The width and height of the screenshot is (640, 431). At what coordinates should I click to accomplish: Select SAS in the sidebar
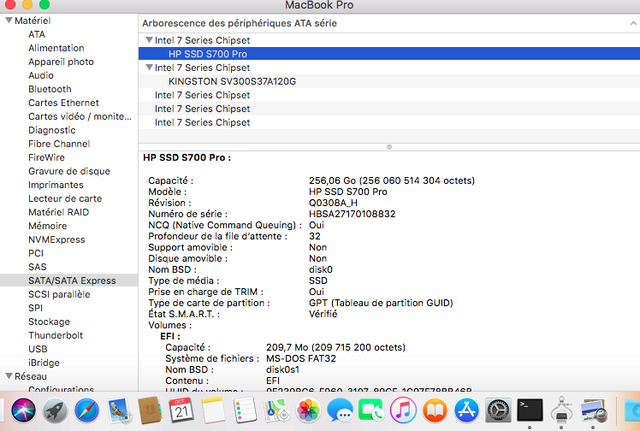tap(38, 267)
